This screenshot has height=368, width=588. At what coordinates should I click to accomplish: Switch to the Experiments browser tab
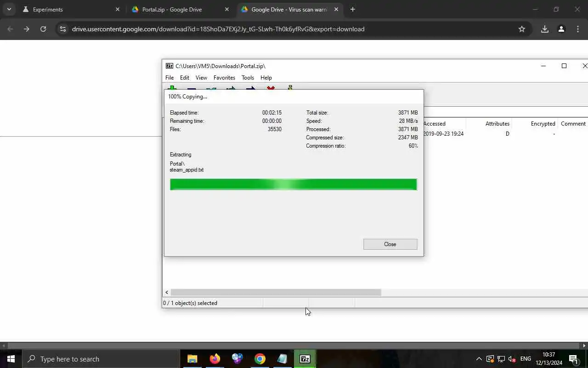pyautogui.click(x=48, y=9)
